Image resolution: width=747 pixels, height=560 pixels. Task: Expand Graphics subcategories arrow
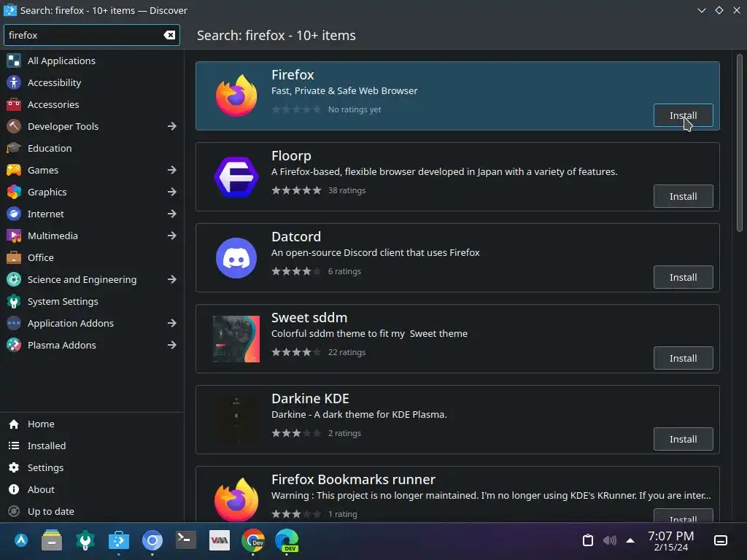172,192
